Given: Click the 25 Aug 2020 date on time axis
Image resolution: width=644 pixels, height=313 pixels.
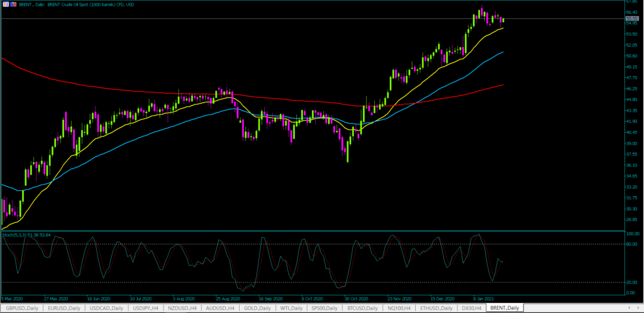Looking at the screenshot, I should coord(230,299).
